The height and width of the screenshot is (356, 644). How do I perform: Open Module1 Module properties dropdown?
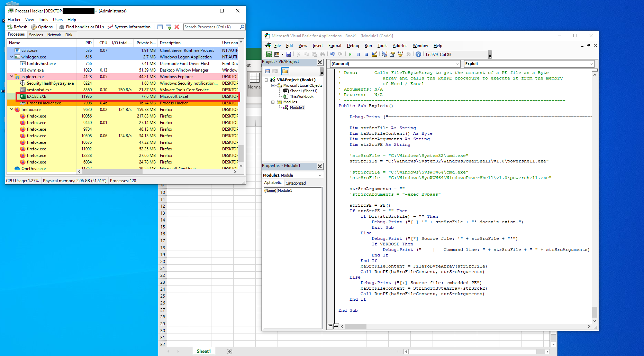[x=320, y=175]
